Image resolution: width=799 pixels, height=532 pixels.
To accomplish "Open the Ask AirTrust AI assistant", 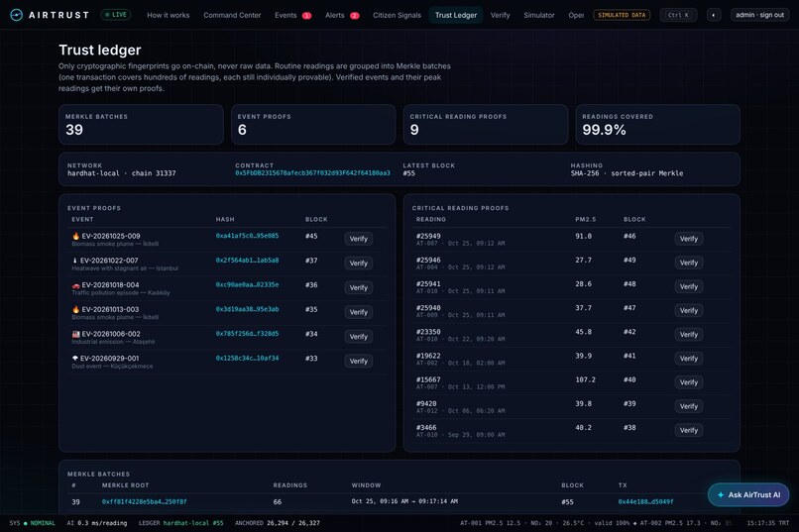I will coord(748,494).
